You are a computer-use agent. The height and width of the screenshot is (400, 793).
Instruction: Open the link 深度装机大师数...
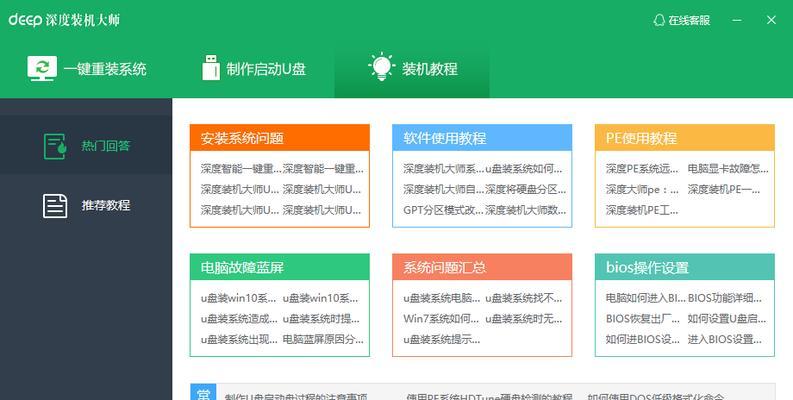point(525,210)
